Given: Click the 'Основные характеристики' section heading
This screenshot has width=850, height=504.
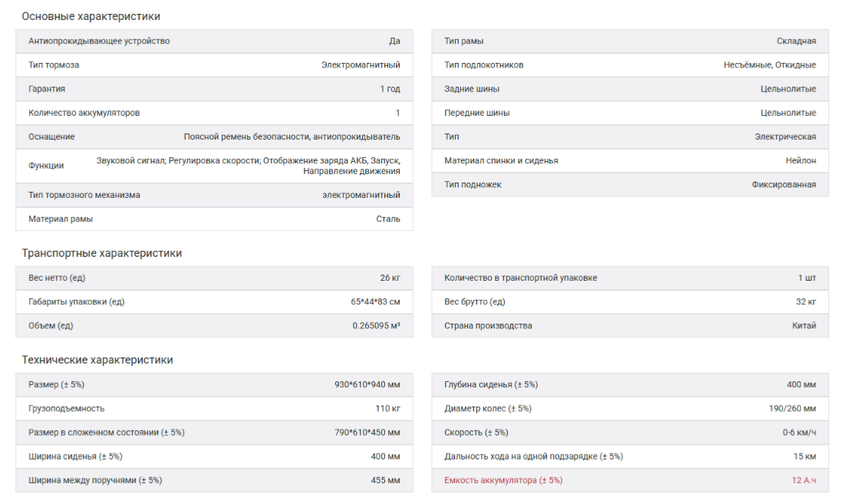Looking at the screenshot, I should (x=91, y=16).
